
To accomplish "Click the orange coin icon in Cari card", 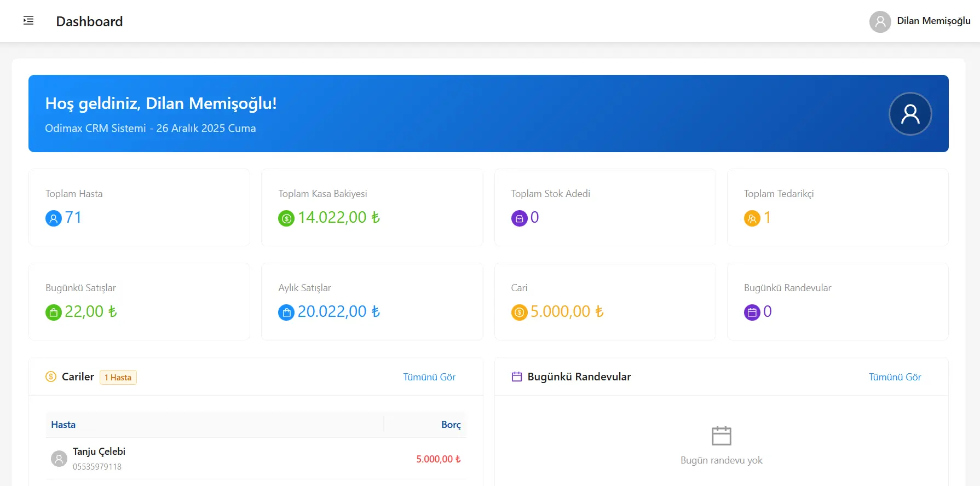I will [520, 313].
